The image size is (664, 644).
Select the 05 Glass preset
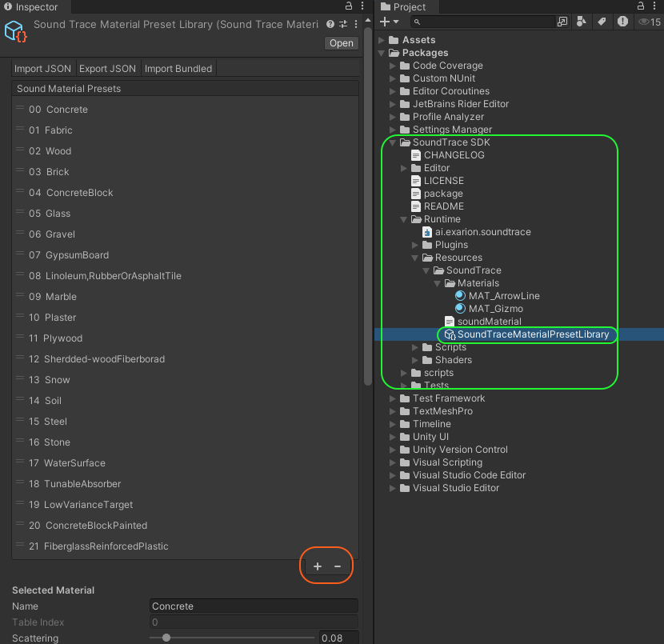[x=186, y=214]
